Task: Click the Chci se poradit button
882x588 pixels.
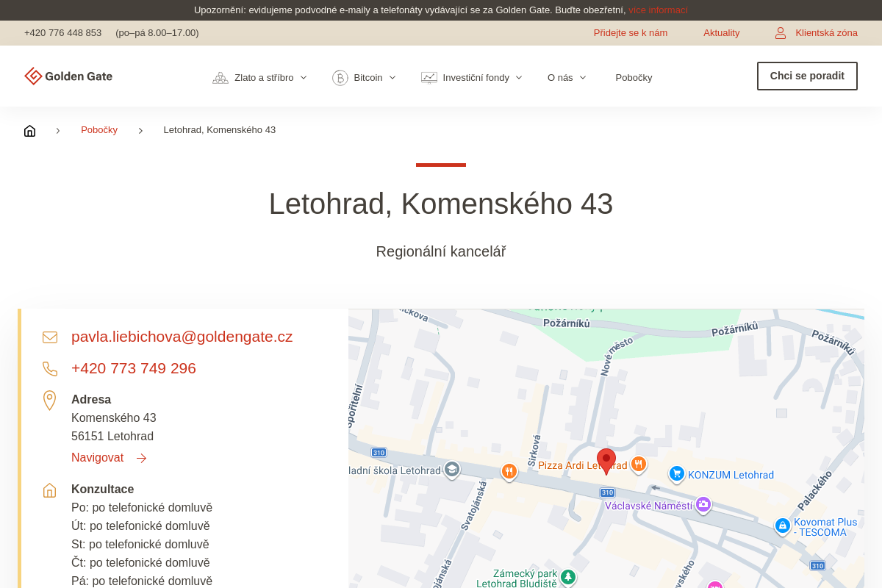Action: point(807,76)
